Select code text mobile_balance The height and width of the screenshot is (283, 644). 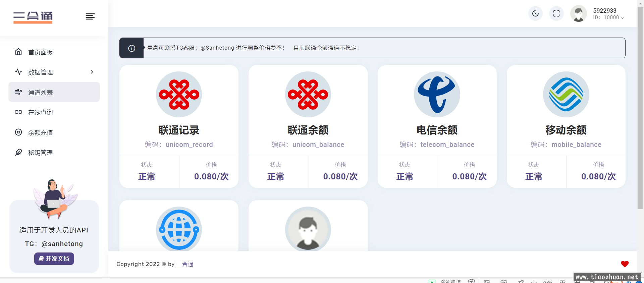(x=576, y=145)
